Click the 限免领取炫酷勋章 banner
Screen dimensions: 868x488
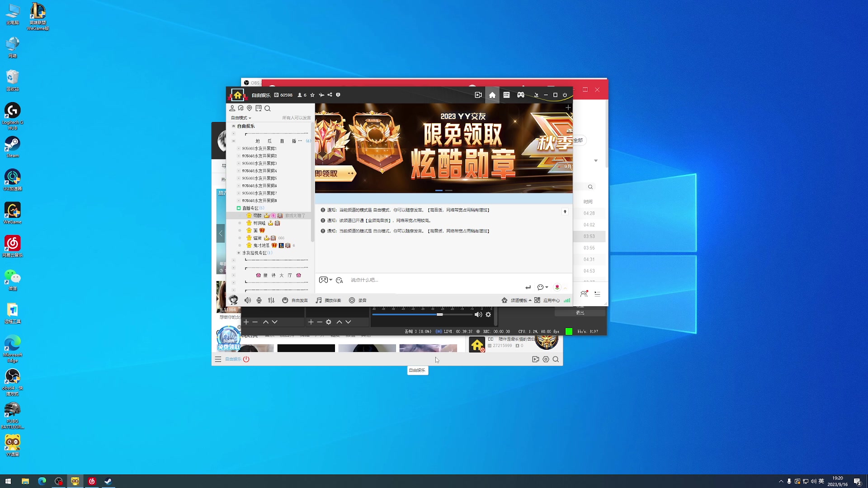pos(444,148)
